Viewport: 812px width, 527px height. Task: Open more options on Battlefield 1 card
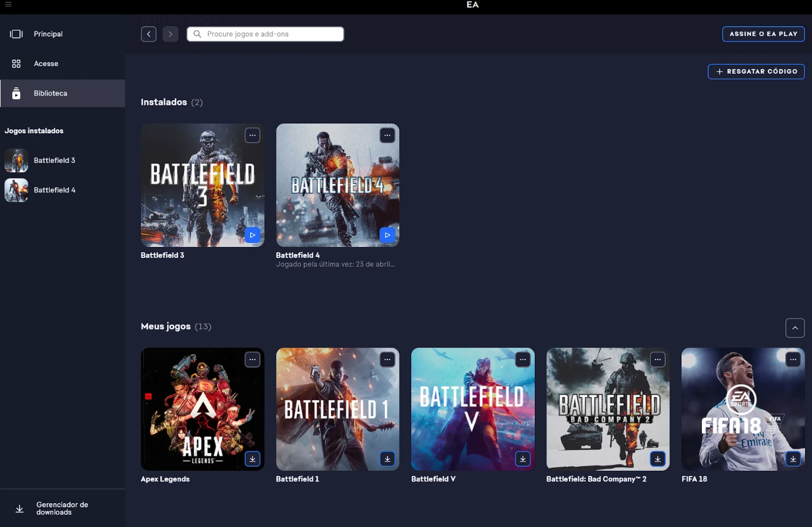[387, 360]
